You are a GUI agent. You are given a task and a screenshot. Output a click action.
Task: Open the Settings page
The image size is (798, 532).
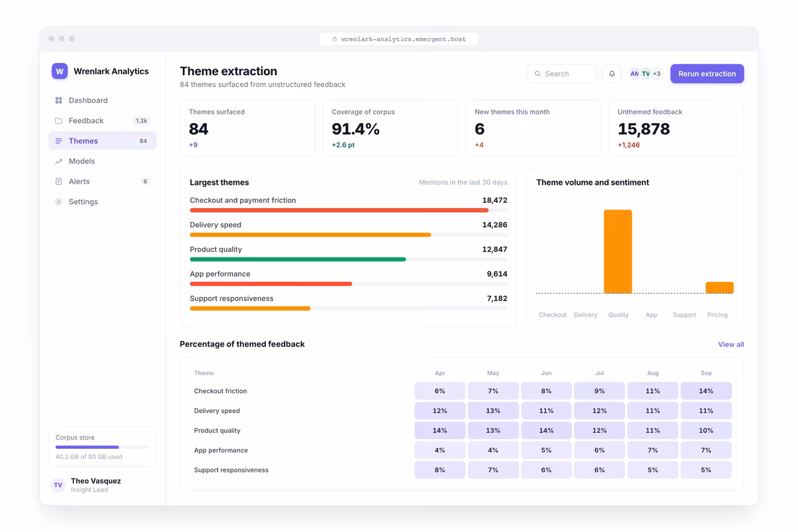coord(102,201)
